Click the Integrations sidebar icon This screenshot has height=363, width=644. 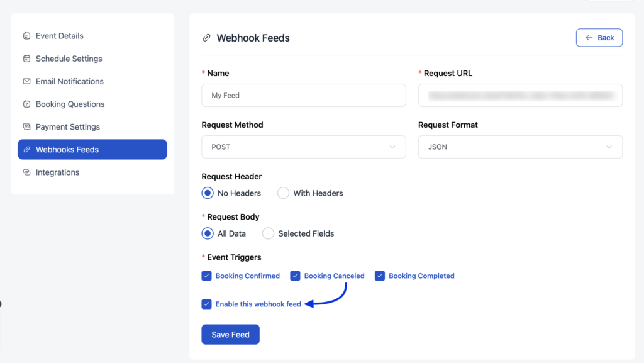coord(26,172)
